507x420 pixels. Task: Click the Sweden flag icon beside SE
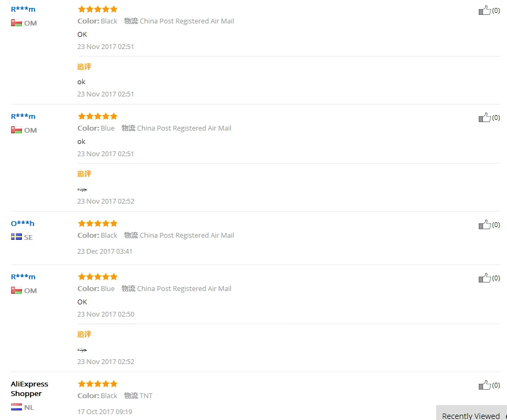[x=16, y=237]
